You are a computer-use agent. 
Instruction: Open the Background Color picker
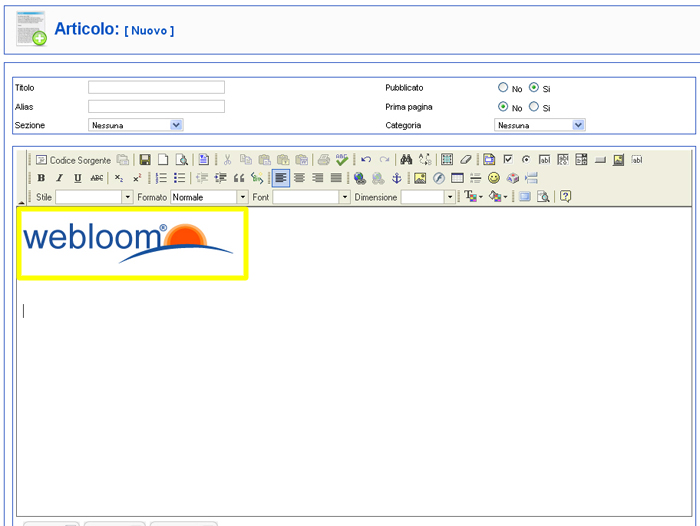click(498, 196)
